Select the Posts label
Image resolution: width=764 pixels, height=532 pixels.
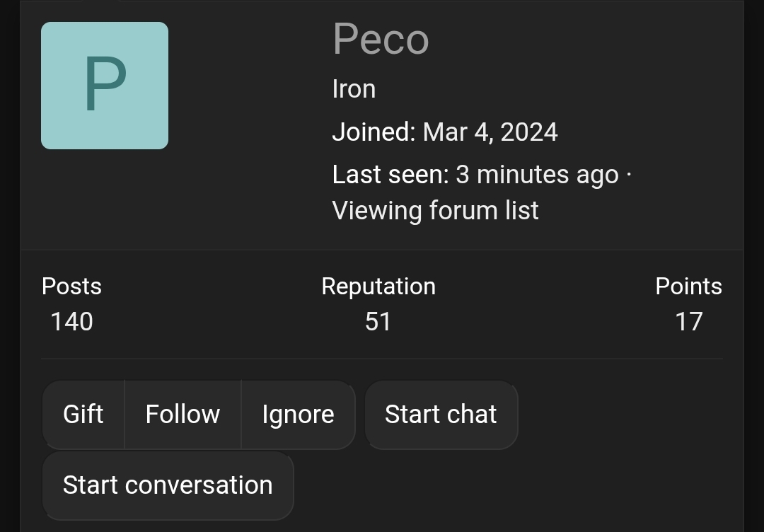71,286
